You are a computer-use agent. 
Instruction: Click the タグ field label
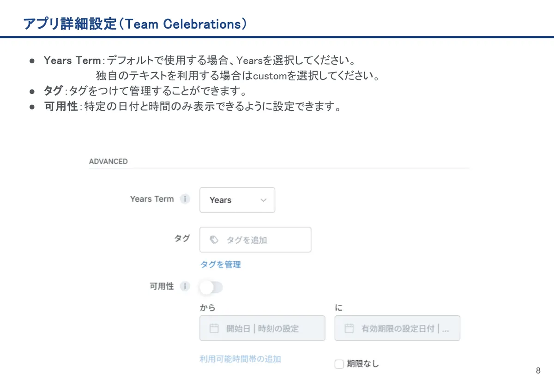coord(181,238)
